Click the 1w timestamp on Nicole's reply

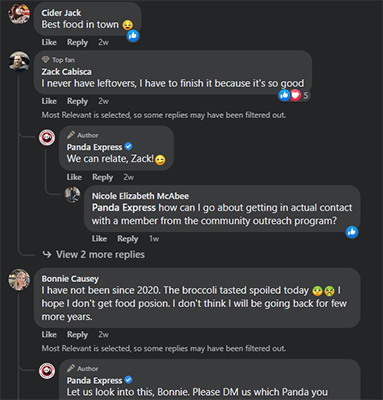154,239
